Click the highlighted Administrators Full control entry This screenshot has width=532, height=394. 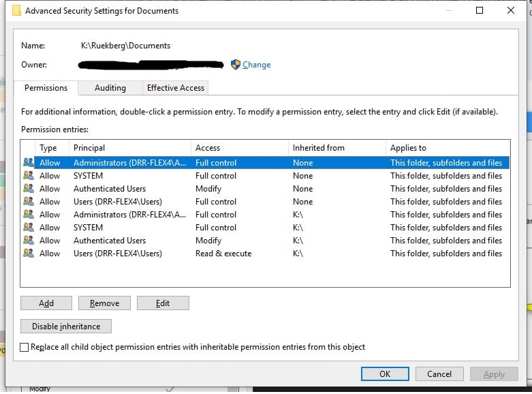[266, 163]
